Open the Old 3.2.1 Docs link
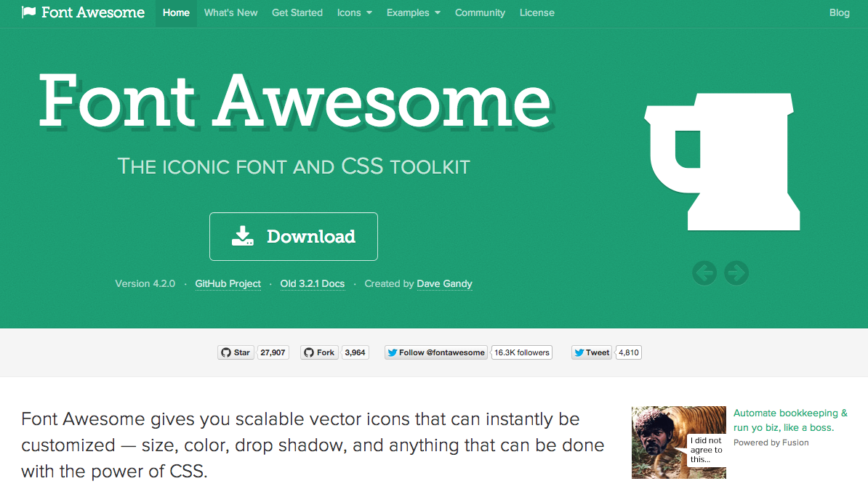This screenshot has width=868, height=497. (313, 283)
